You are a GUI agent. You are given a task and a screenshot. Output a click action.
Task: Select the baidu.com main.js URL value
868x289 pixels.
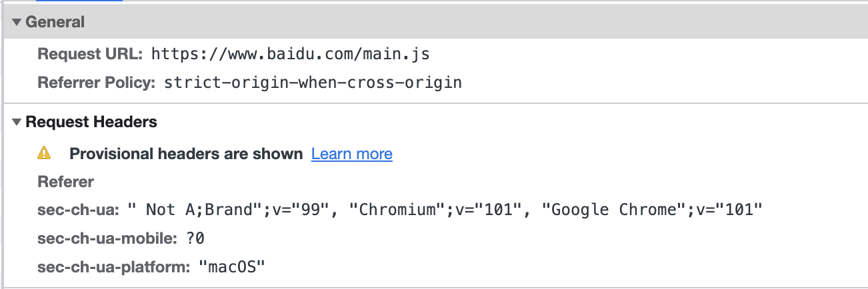(290, 54)
